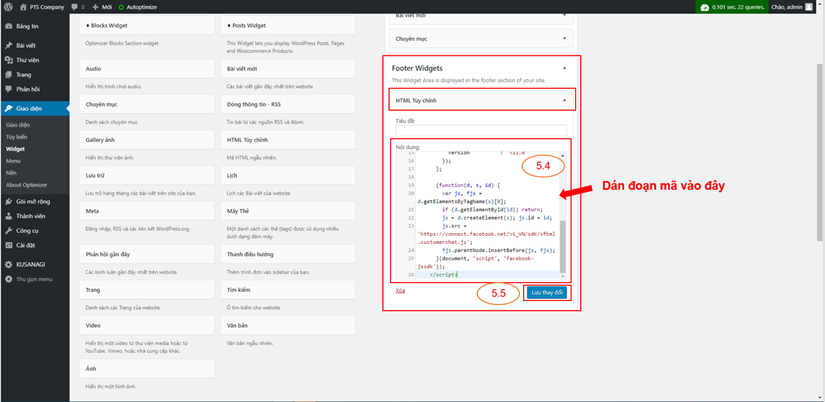Select Lưu trữ available widget

pyautogui.click(x=147, y=175)
